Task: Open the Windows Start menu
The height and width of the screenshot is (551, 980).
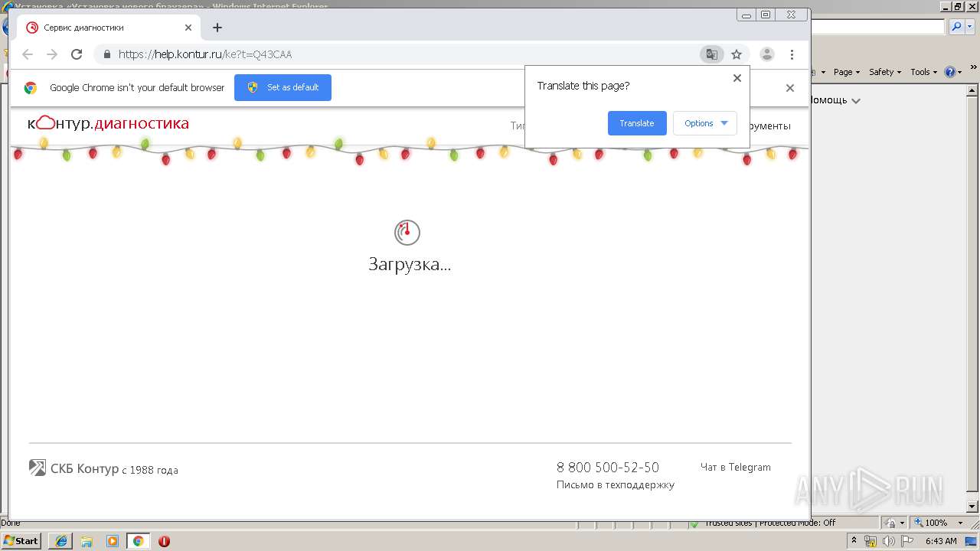Action: click(21, 541)
